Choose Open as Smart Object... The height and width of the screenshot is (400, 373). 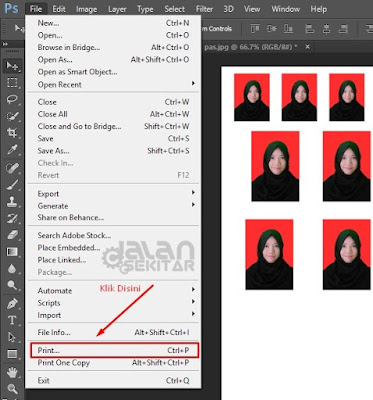pyautogui.click(x=113, y=72)
